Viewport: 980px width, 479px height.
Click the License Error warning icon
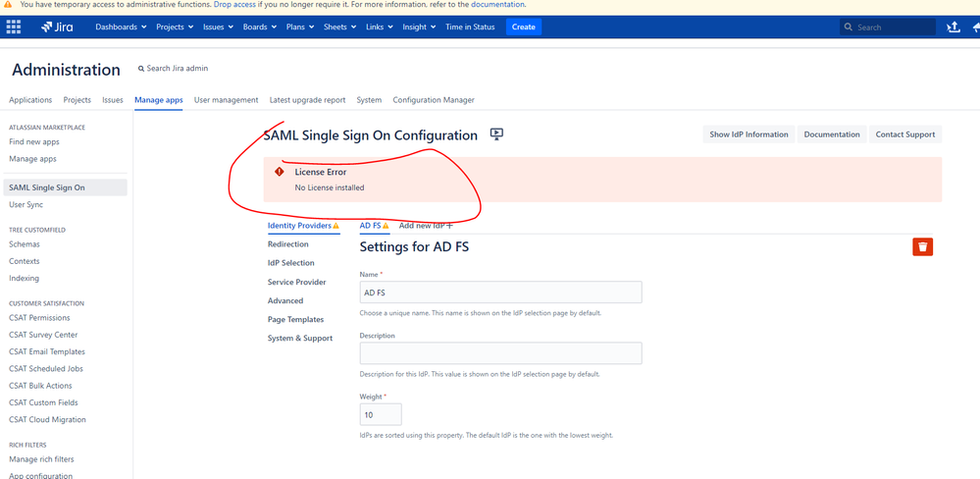[280, 172]
